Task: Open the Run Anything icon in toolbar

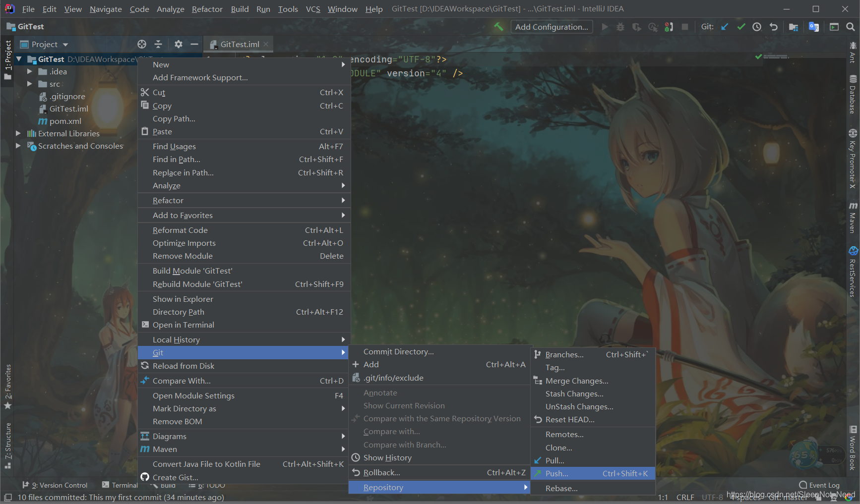Action: tap(834, 27)
